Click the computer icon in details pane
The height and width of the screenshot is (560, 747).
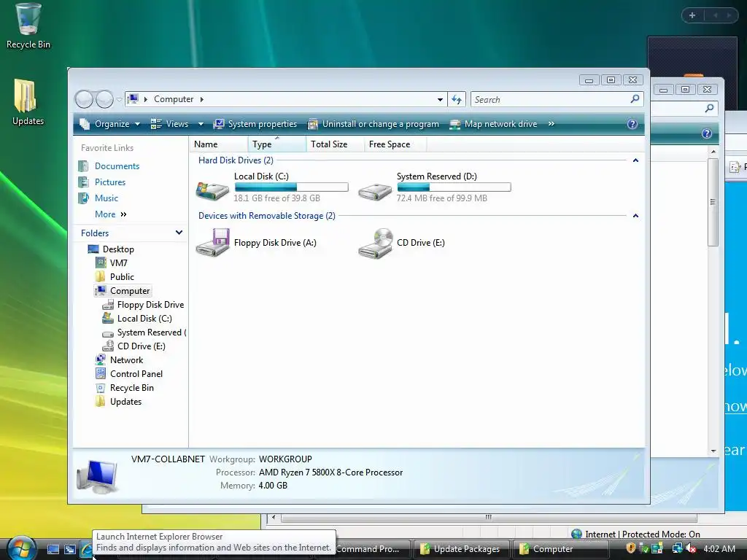click(x=98, y=476)
